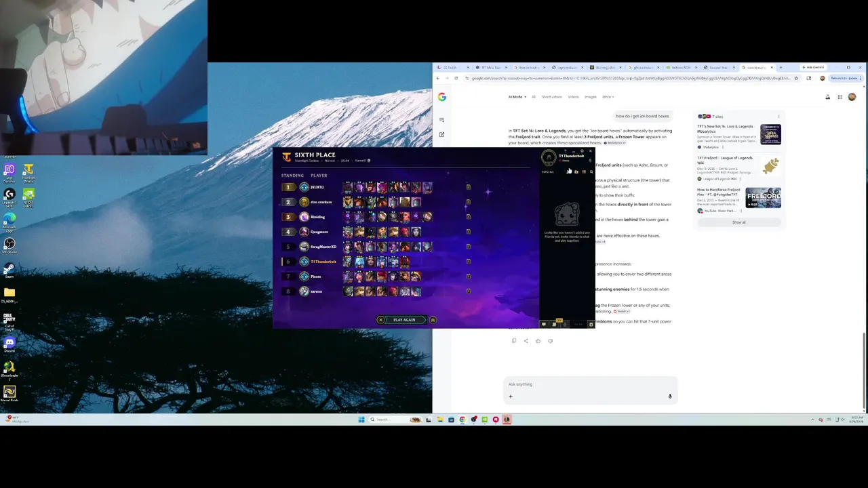Click the X button beside Play Again
The width and height of the screenshot is (868, 488).
(x=380, y=320)
